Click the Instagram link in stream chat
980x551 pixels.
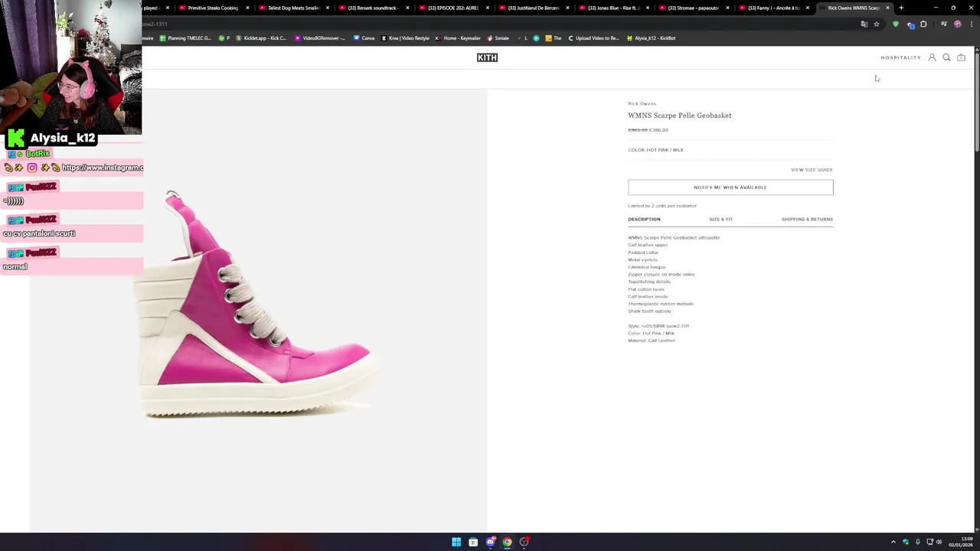click(x=102, y=168)
